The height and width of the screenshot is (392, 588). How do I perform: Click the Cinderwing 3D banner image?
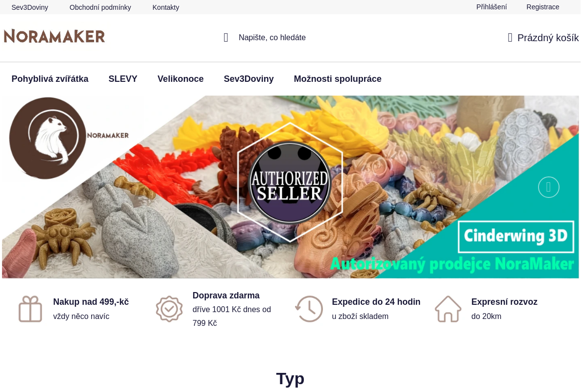tap(290, 187)
